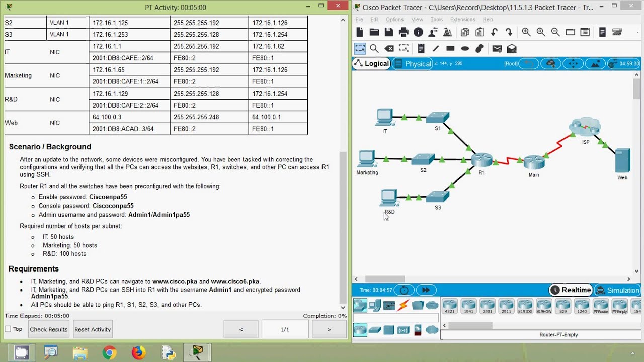Click the New file icon in Packet Tracer
The image size is (644, 362).
pyautogui.click(x=360, y=32)
